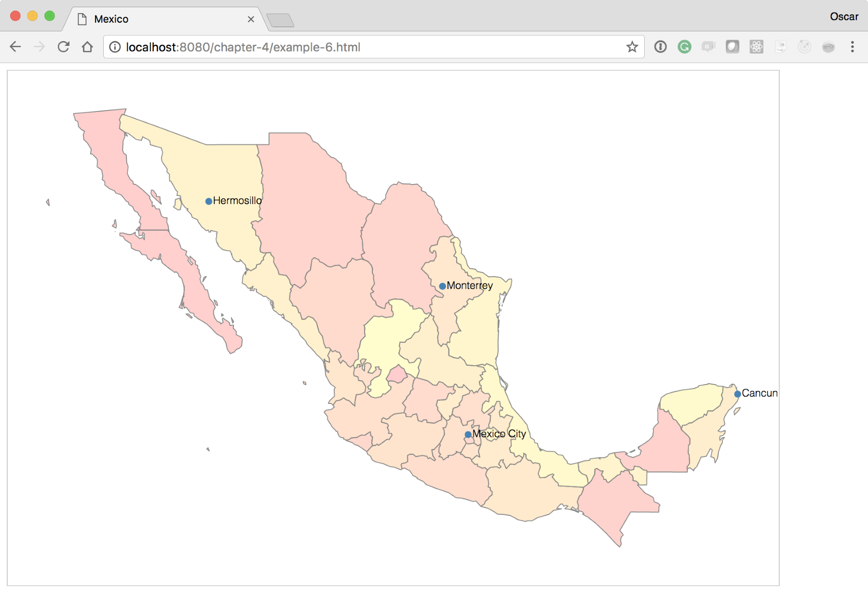Click the browser back arrow
The height and width of the screenshot is (608, 868).
click(15, 47)
